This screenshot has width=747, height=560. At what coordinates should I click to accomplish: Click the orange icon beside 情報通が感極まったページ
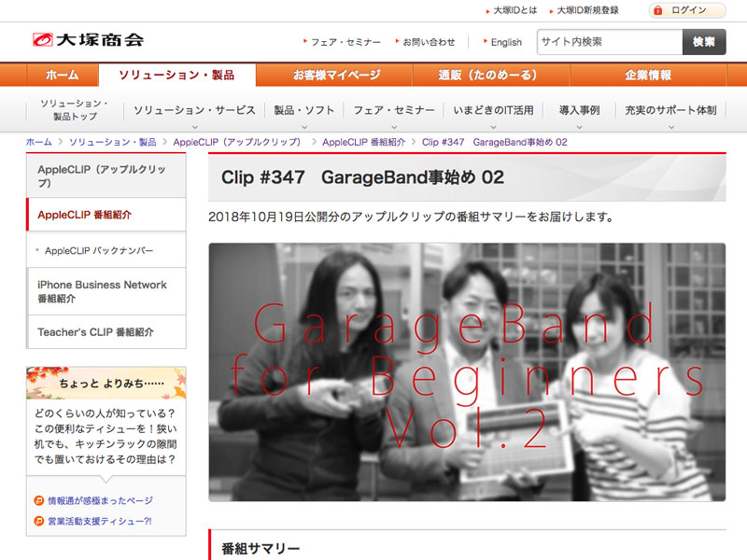pyautogui.click(x=39, y=500)
